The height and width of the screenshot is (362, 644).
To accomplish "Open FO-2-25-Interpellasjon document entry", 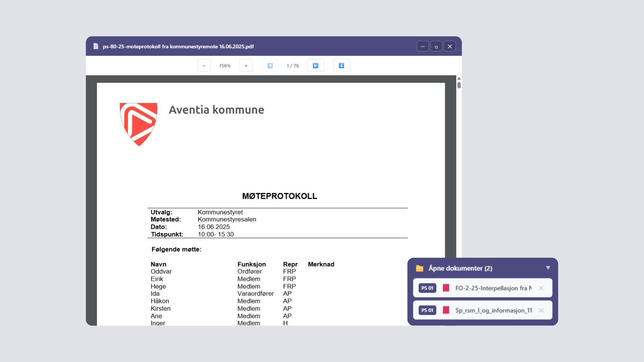I will [x=493, y=288].
